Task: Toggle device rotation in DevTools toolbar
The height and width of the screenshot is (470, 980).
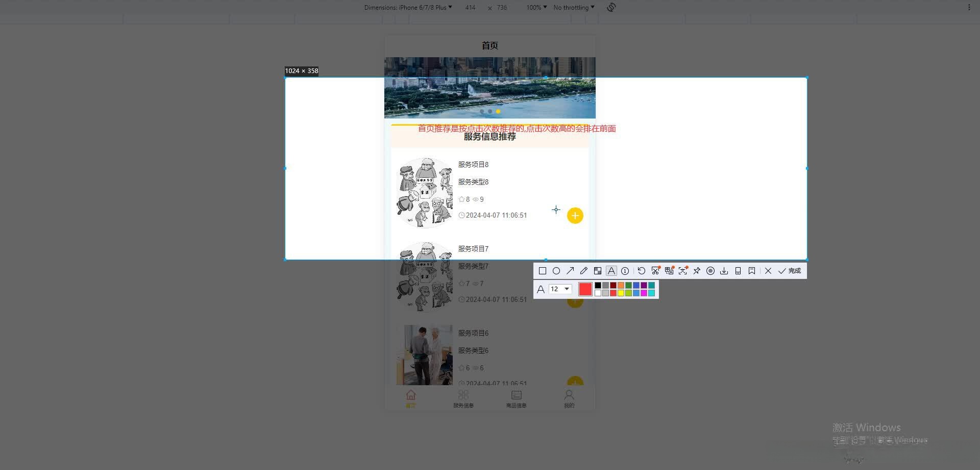Action: [610, 7]
